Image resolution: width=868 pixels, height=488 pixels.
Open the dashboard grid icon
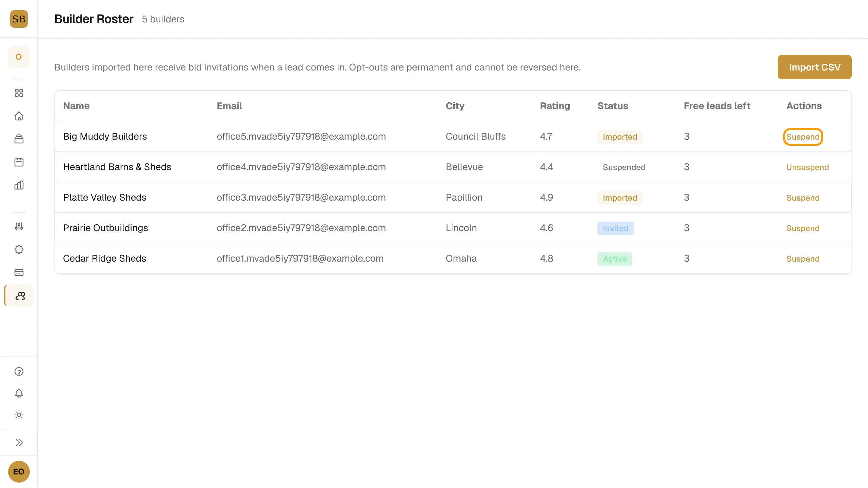pyautogui.click(x=19, y=93)
